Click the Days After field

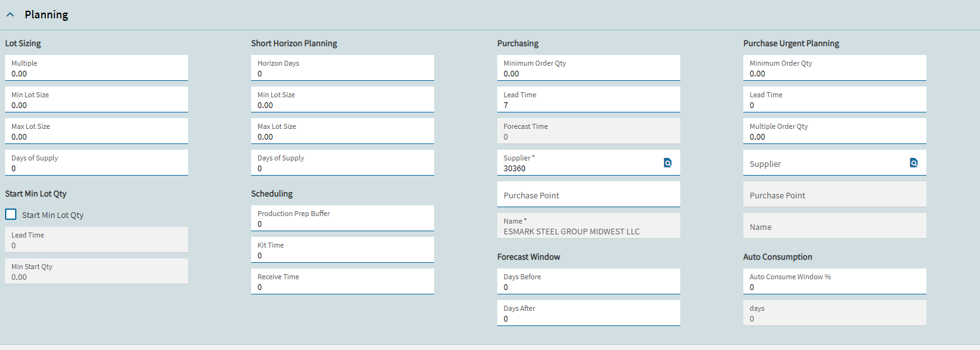[x=589, y=313]
